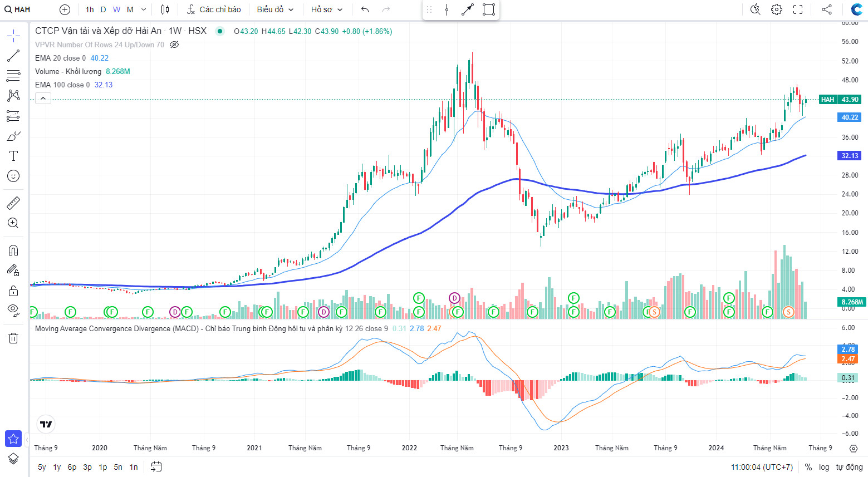Expand the Biểu đồ dropdown
The image size is (868, 477).
pos(275,9)
